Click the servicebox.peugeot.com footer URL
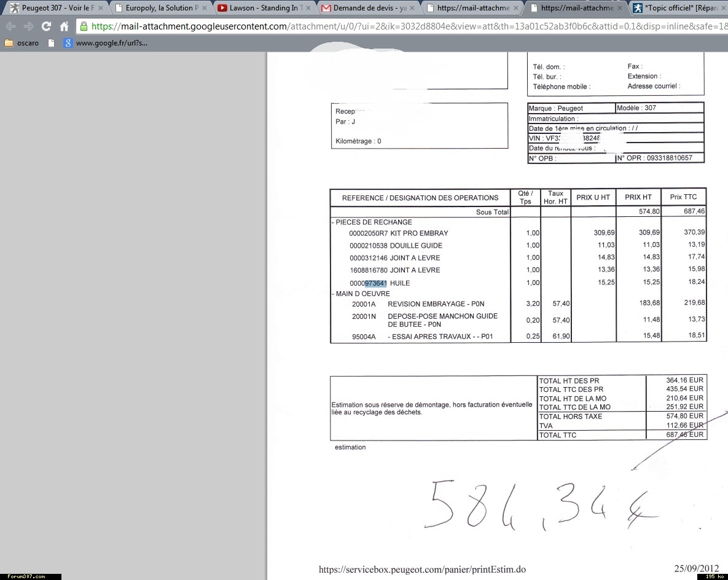This screenshot has height=580, width=728. click(x=422, y=570)
